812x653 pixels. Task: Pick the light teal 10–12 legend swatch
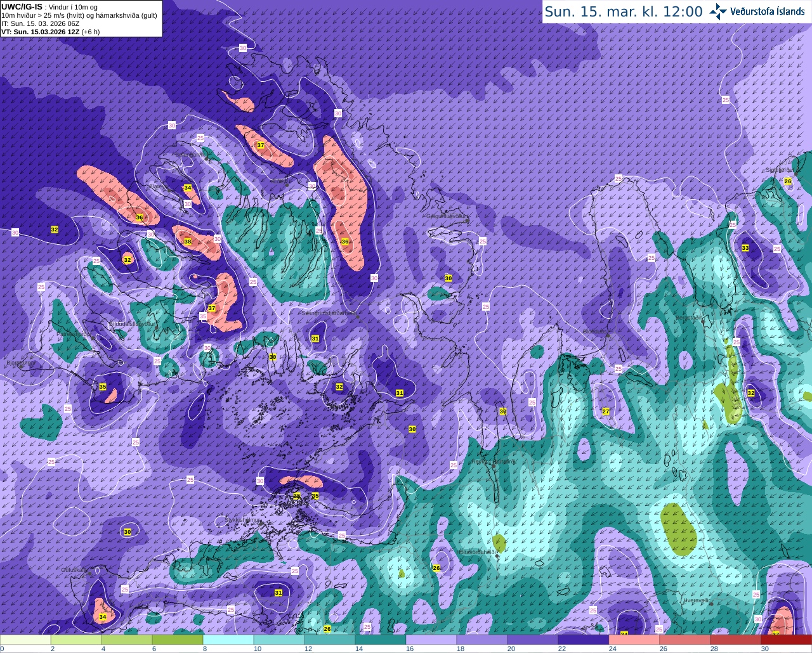[x=280, y=640]
